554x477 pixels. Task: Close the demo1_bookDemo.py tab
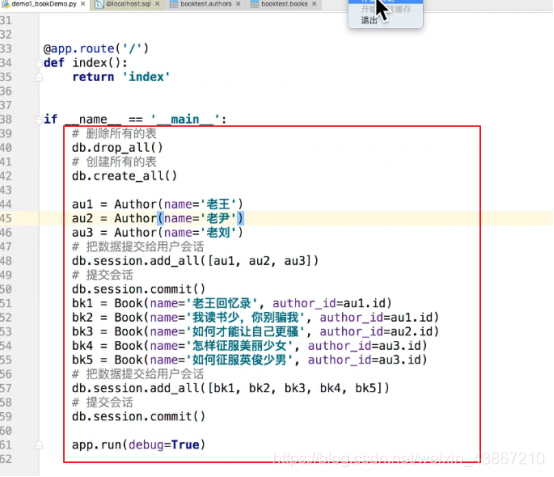(83, 4)
